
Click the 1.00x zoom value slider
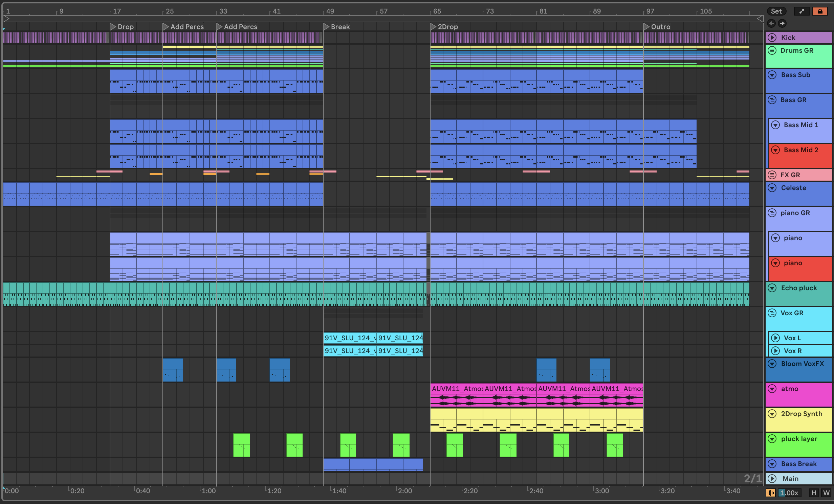coord(789,493)
